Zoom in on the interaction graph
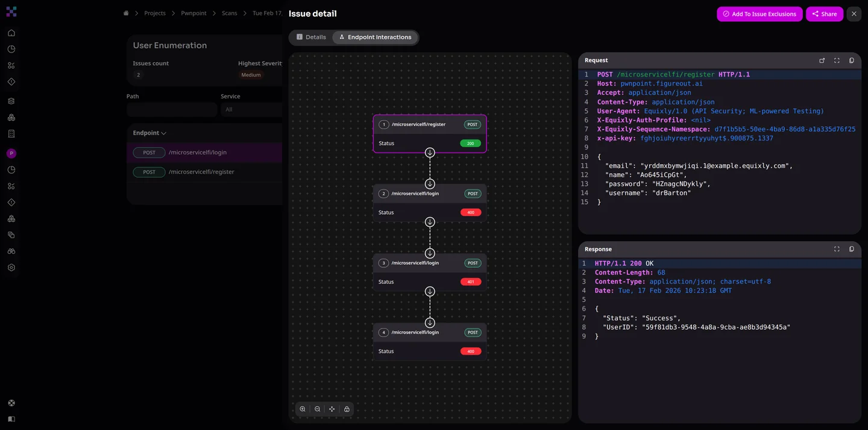 click(x=303, y=409)
